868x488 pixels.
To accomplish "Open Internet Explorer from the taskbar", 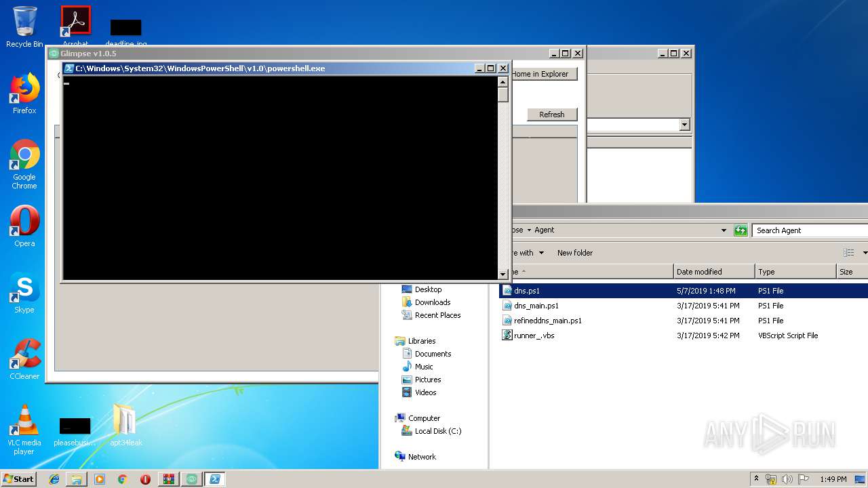I will [54, 479].
